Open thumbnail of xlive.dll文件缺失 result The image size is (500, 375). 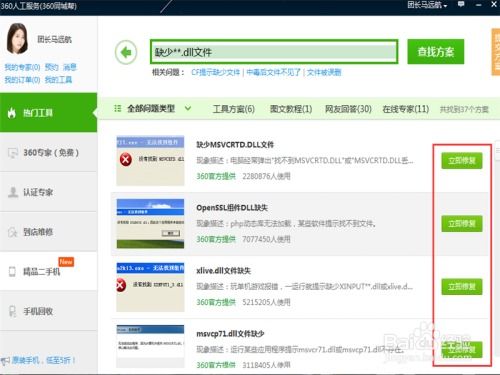pos(150,287)
